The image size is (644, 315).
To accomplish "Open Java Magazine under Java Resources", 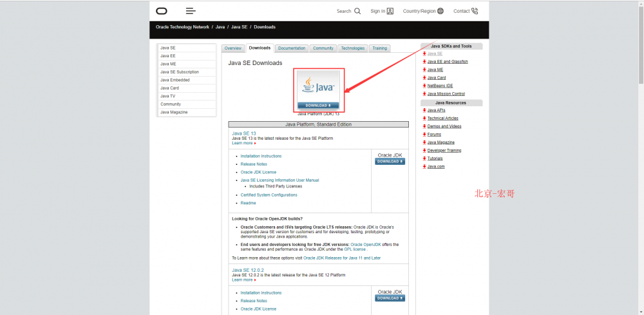I will (441, 142).
